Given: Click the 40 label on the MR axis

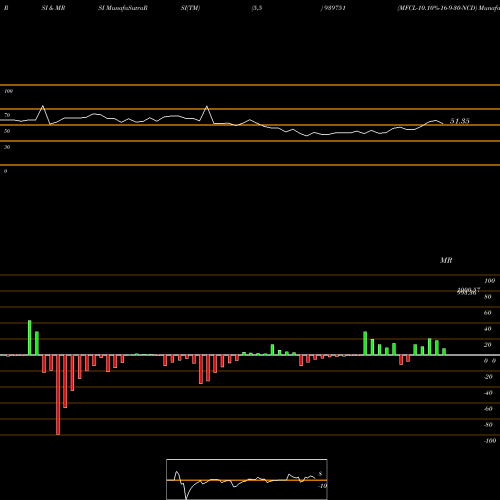Looking at the screenshot, I should pos(488,329).
